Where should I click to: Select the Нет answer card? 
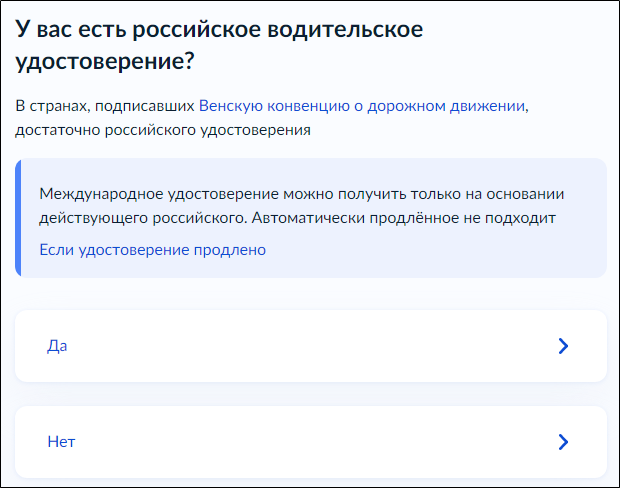[x=310, y=442]
